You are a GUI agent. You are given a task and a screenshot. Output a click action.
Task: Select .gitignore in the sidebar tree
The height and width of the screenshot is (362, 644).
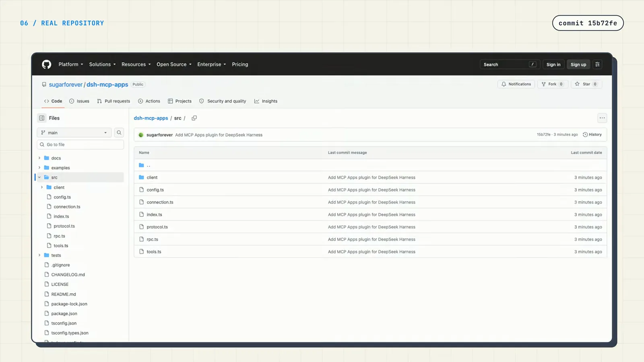pyautogui.click(x=60, y=265)
